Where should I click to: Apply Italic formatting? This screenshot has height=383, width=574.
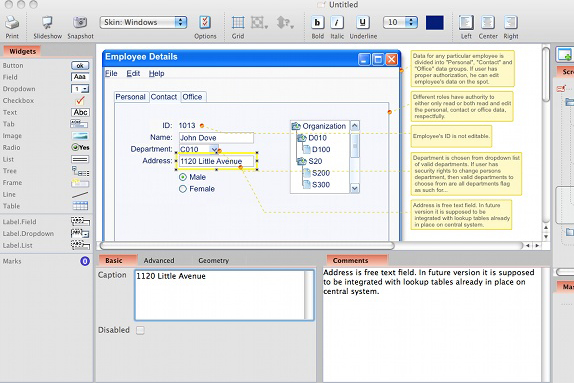coord(337,23)
